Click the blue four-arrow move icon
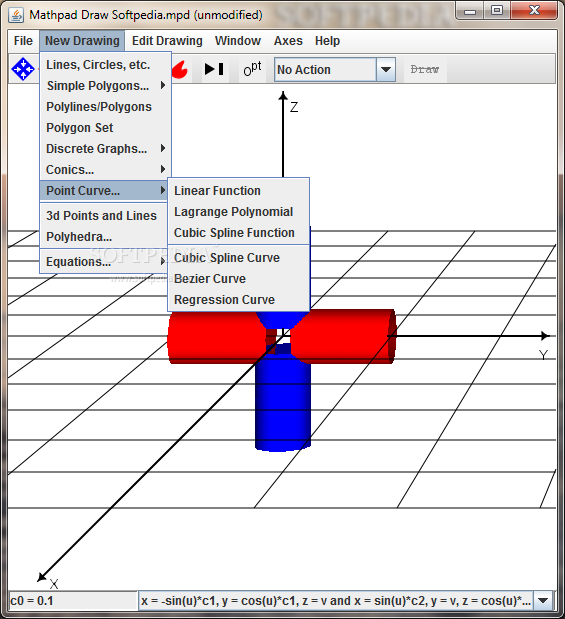565x619 pixels. click(23, 69)
